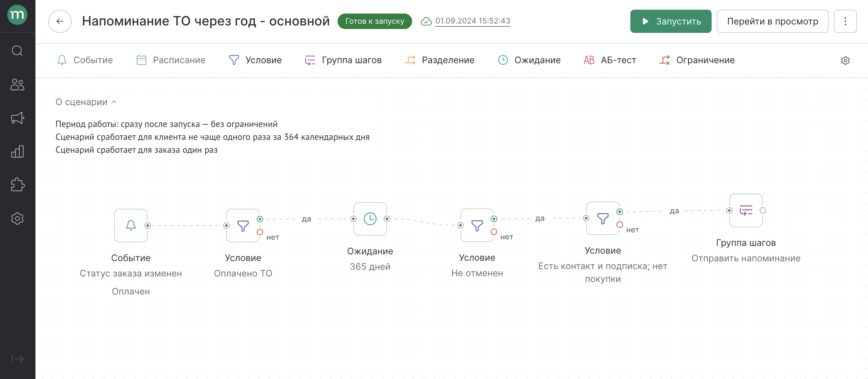Click text Сценарий сработает для заказа один раз
Screen dimensions: 868x379
(136, 150)
